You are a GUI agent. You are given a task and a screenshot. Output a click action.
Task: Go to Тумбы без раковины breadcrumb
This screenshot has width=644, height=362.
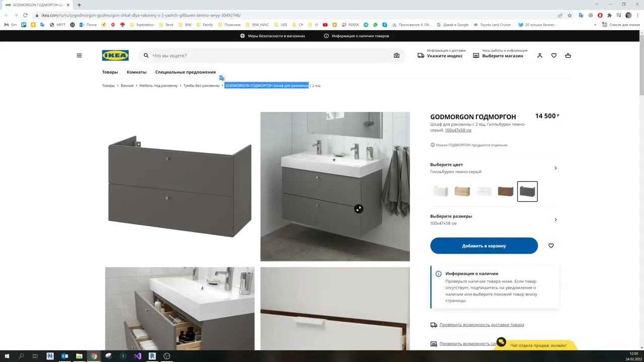[201, 85]
